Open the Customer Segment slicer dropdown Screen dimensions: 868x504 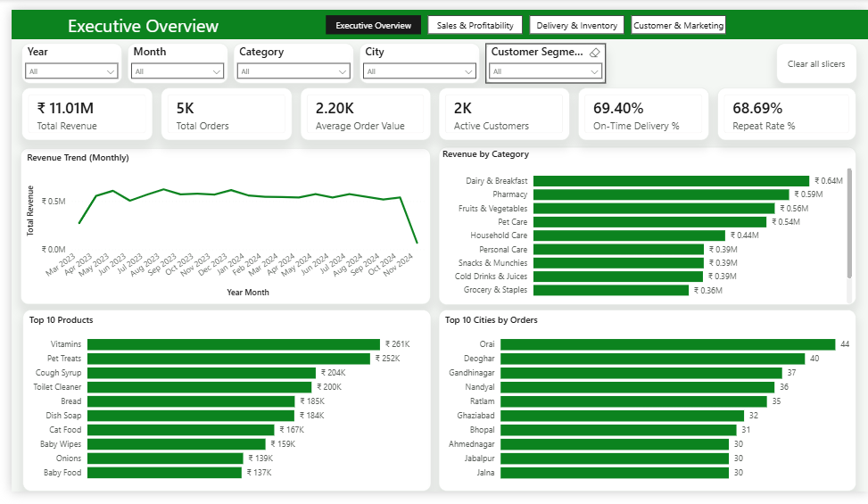(545, 71)
